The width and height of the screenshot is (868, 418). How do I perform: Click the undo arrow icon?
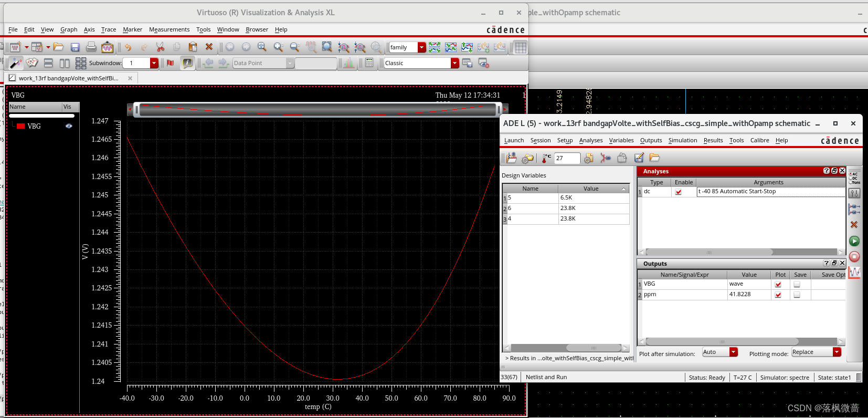pos(128,47)
